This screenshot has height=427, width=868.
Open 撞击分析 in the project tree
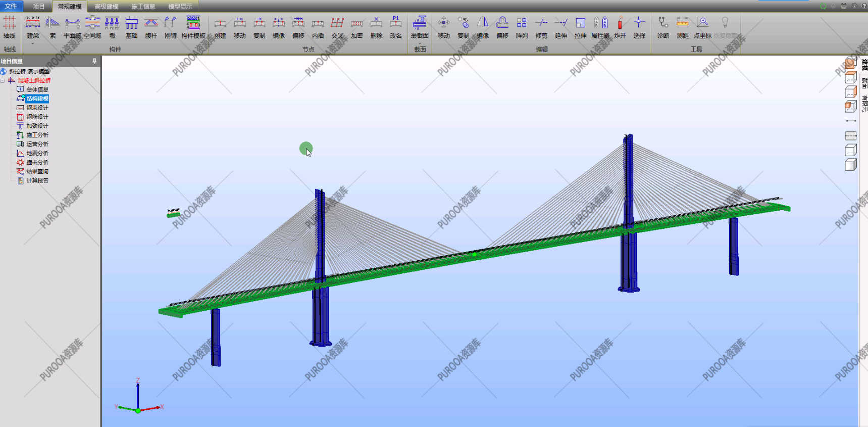37,162
